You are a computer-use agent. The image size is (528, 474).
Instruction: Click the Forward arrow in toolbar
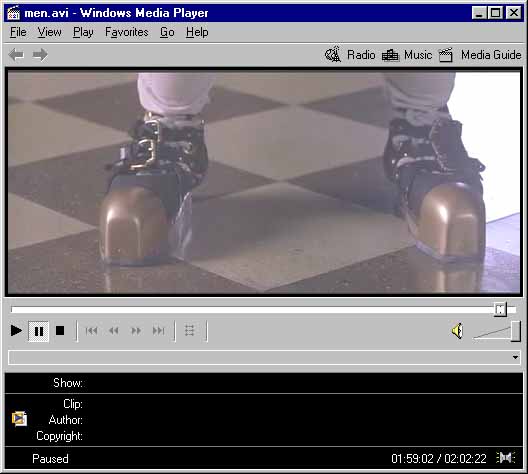point(40,55)
